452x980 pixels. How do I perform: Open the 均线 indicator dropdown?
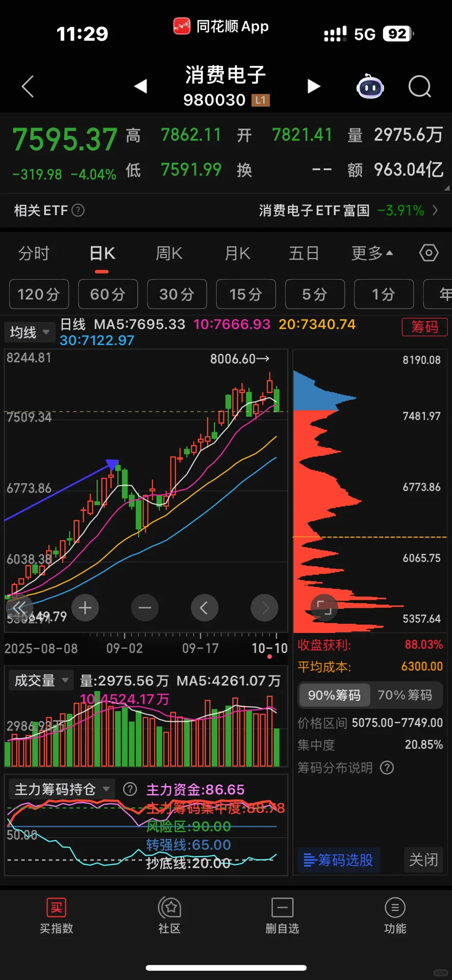30,332
